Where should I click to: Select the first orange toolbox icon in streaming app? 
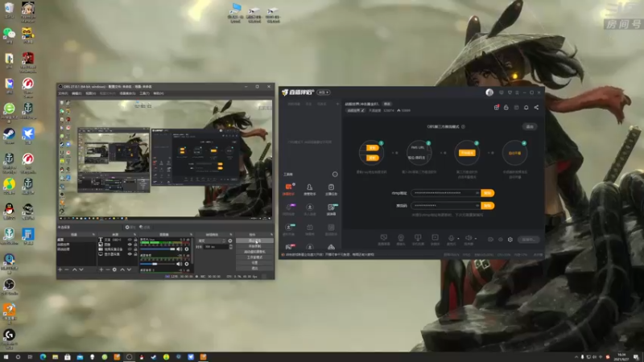pyautogui.click(x=288, y=187)
